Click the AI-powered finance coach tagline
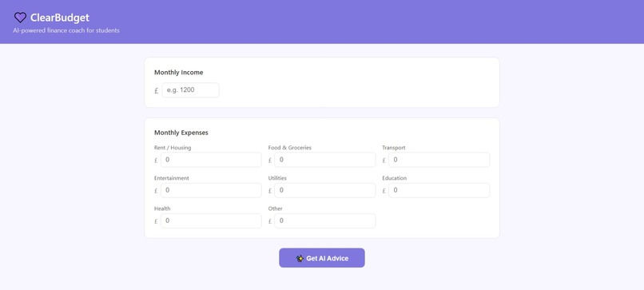This screenshot has height=290, width=644. pos(66,30)
